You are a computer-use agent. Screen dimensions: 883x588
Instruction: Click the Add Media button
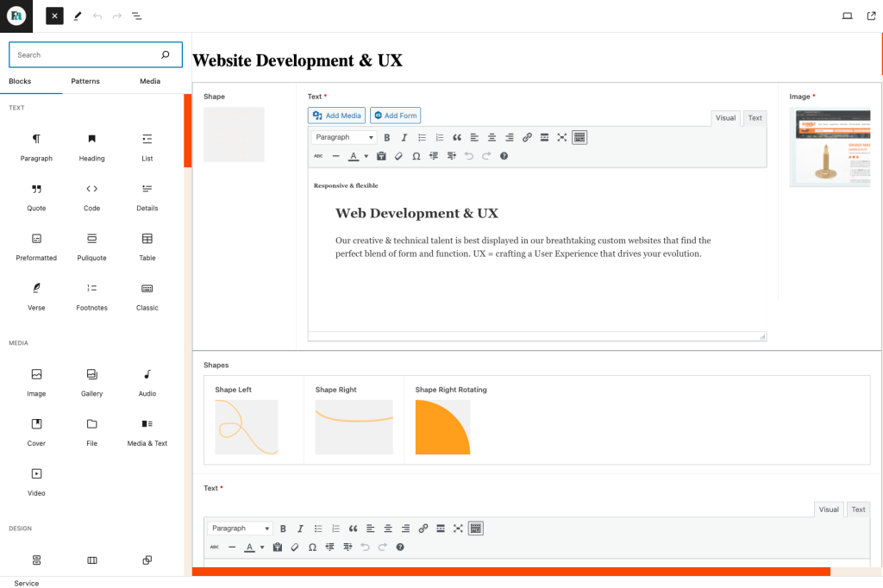336,115
